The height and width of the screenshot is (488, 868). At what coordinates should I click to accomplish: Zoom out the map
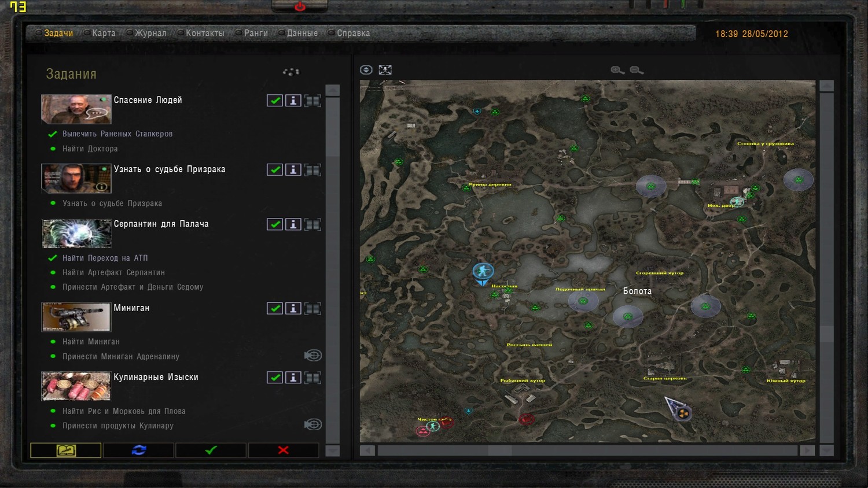coord(637,70)
